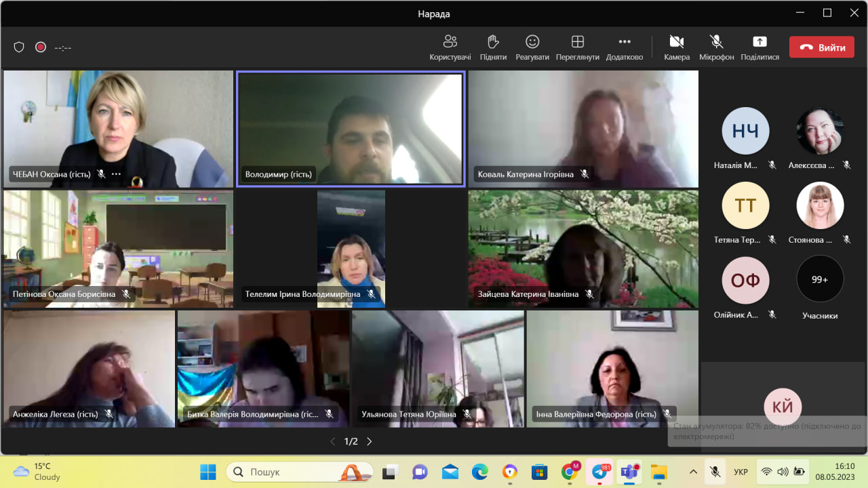The width and height of the screenshot is (868, 488).
Task: Open the Користувачі participants panel
Action: [450, 47]
